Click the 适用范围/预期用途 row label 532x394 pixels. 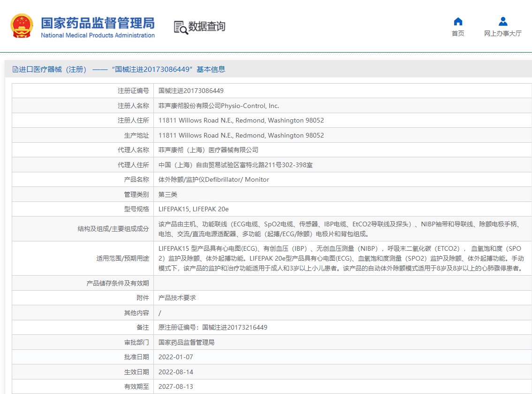pyautogui.click(x=122, y=258)
